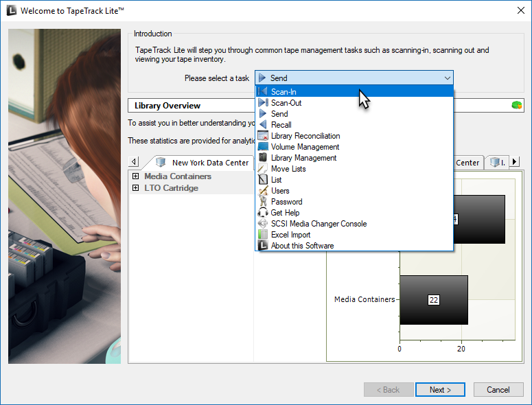
Task: Click the Get Help headset icon
Action: pos(263,212)
